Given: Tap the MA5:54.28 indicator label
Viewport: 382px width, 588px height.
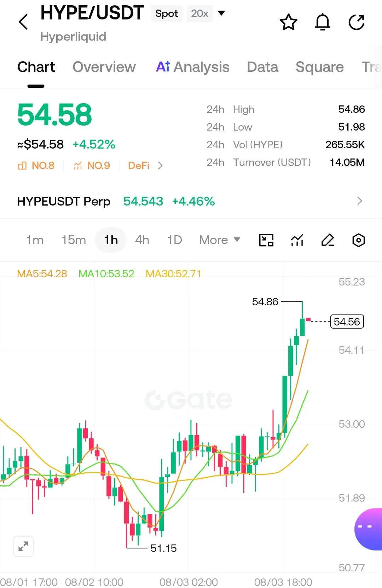Looking at the screenshot, I should [42, 274].
